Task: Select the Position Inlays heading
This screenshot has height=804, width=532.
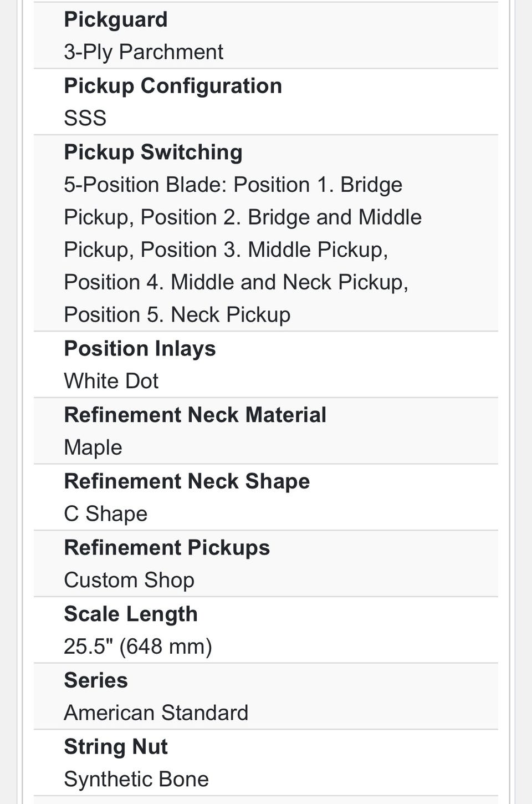Action: (140, 349)
